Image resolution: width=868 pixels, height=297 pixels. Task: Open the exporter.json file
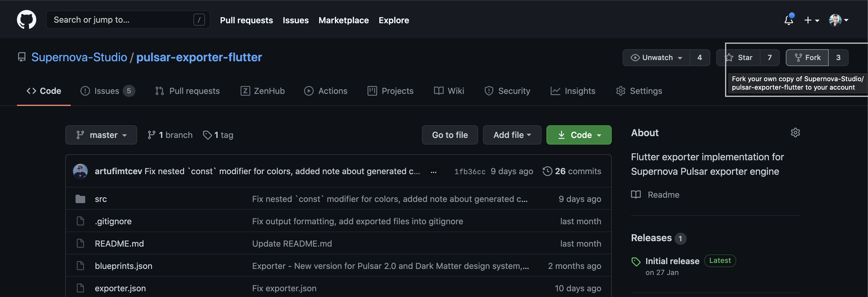coord(120,288)
